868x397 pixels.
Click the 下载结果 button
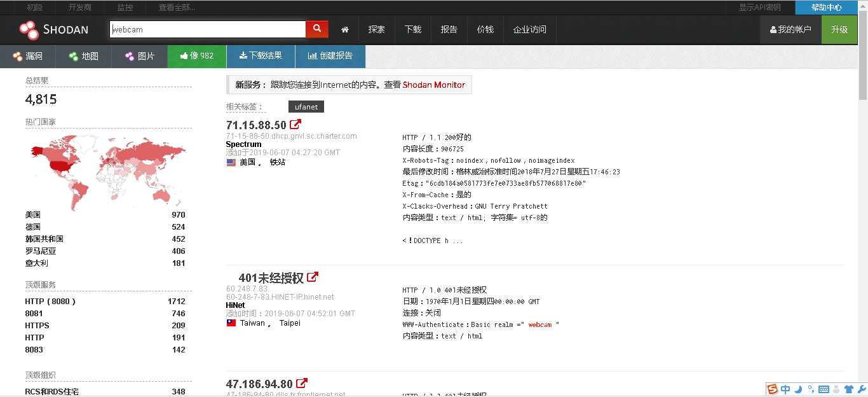coord(261,56)
